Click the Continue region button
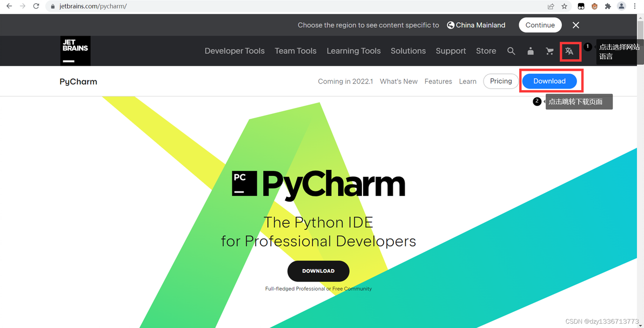Image resolution: width=644 pixels, height=328 pixels. click(x=540, y=25)
